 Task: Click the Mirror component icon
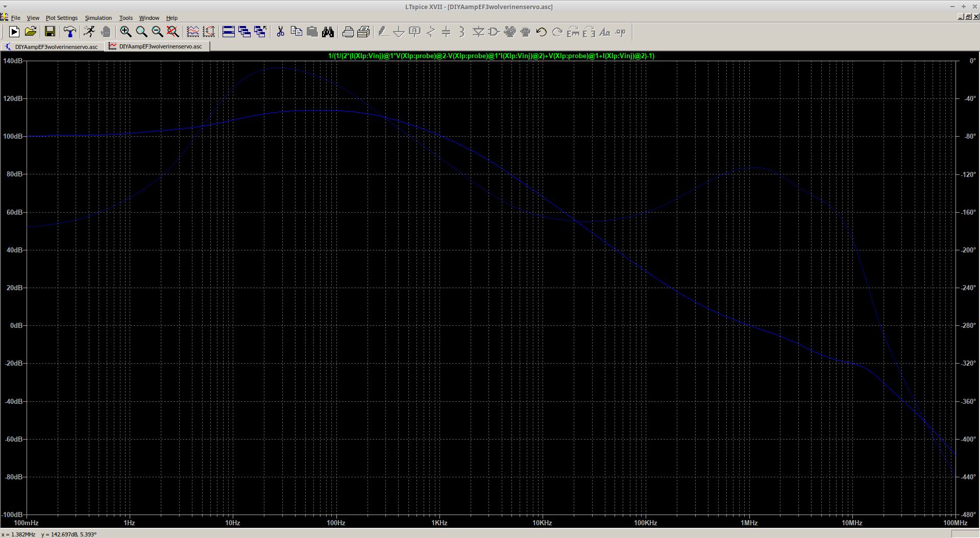(589, 32)
